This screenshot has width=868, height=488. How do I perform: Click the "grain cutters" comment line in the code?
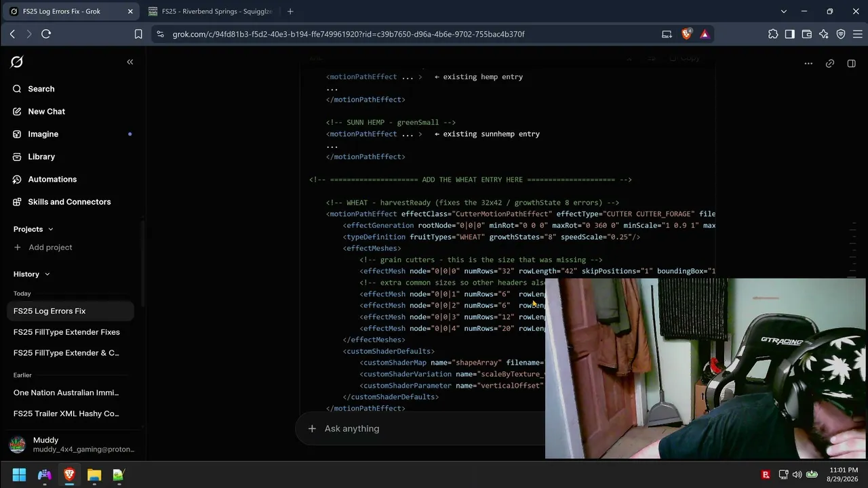[481, 260]
